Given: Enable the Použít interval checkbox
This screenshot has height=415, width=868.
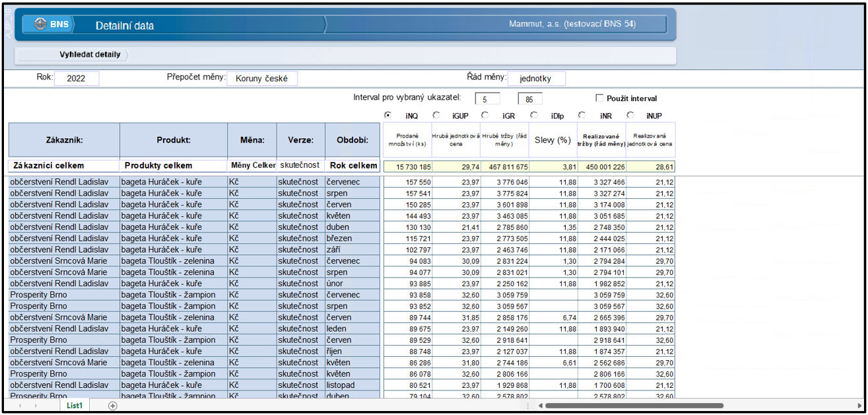Looking at the screenshot, I should pyautogui.click(x=599, y=98).
